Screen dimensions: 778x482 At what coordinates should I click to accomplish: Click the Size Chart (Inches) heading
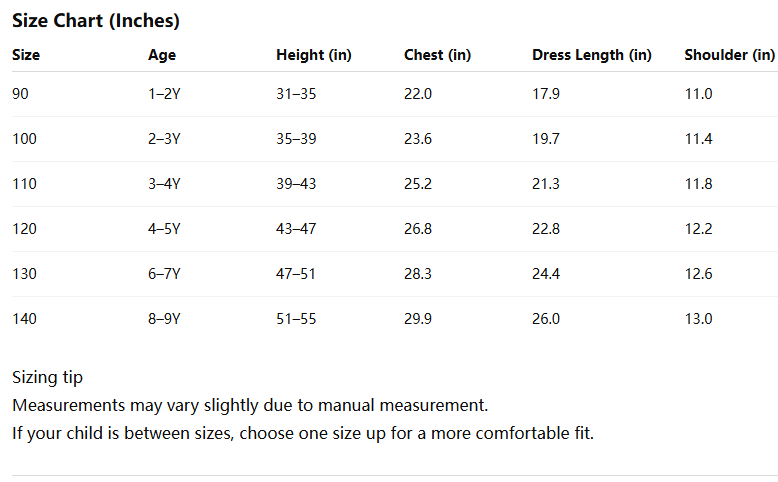(x=96, y=20)
